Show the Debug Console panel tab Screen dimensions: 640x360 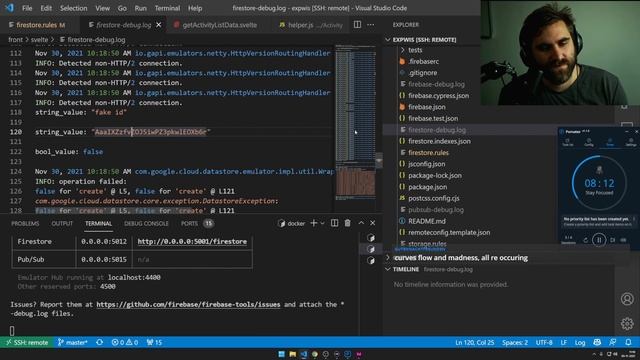tap(146, 223)
